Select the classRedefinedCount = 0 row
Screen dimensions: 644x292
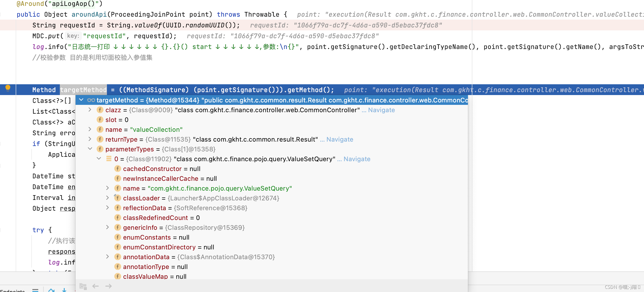coord(271,218)
